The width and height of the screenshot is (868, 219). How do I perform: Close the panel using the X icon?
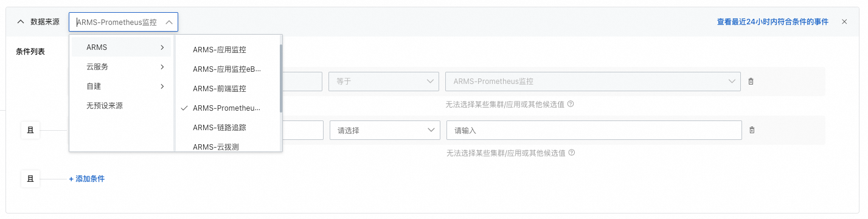click(x=844, y=22)
